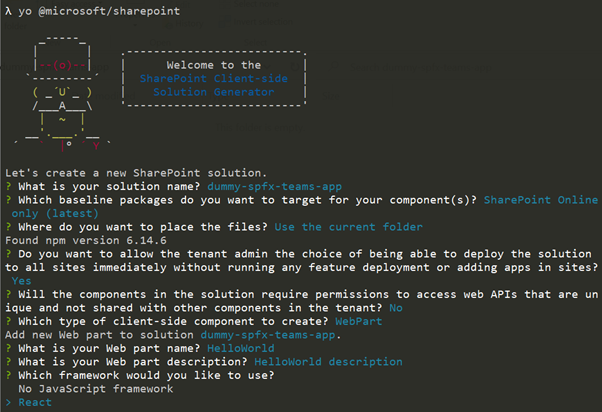
Task: Select the React framework option
Action: [35, 402]
